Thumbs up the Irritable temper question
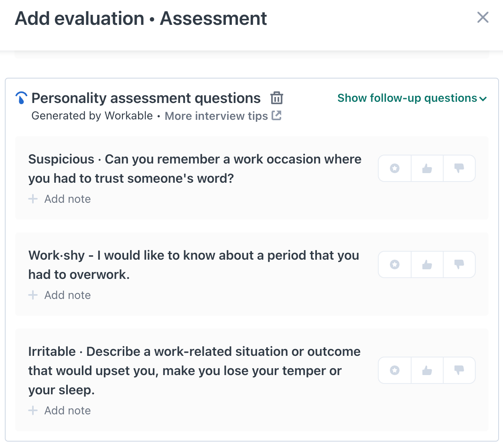The image size is (503, 448). (x=427, y=370)
